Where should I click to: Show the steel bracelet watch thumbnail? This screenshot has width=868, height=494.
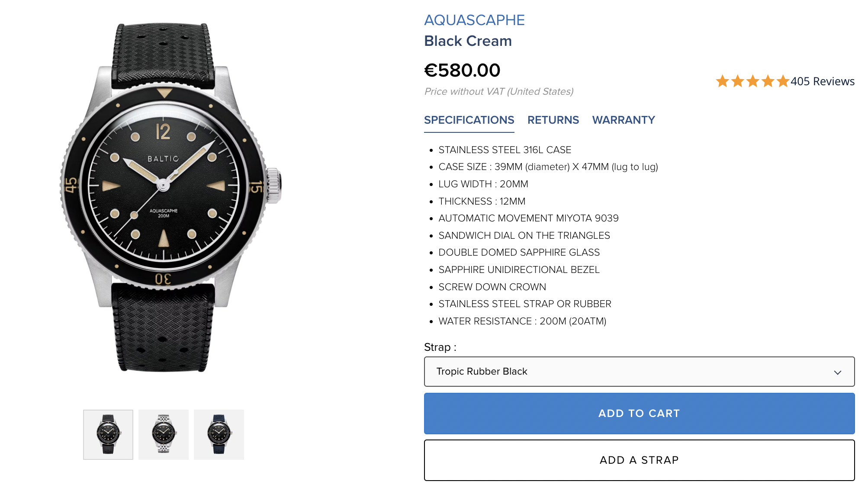coord(164,434)
